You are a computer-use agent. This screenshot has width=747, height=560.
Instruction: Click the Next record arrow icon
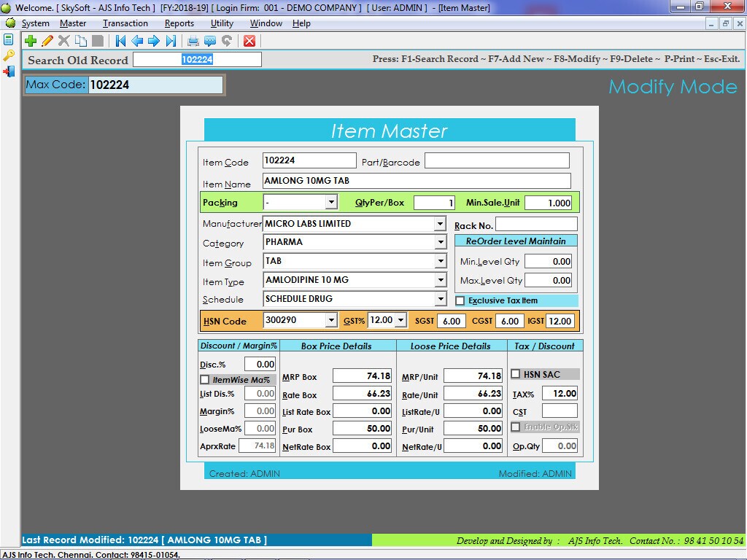tap(153, 42)
